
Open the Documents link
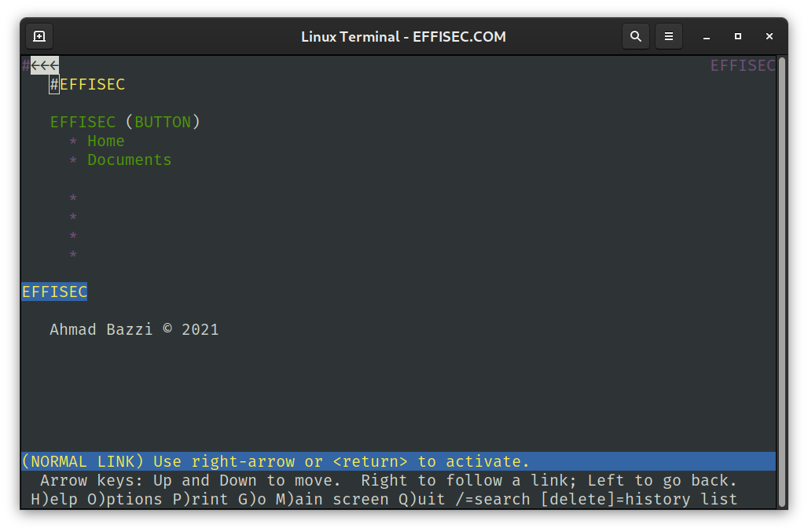(x=130, y=160)
